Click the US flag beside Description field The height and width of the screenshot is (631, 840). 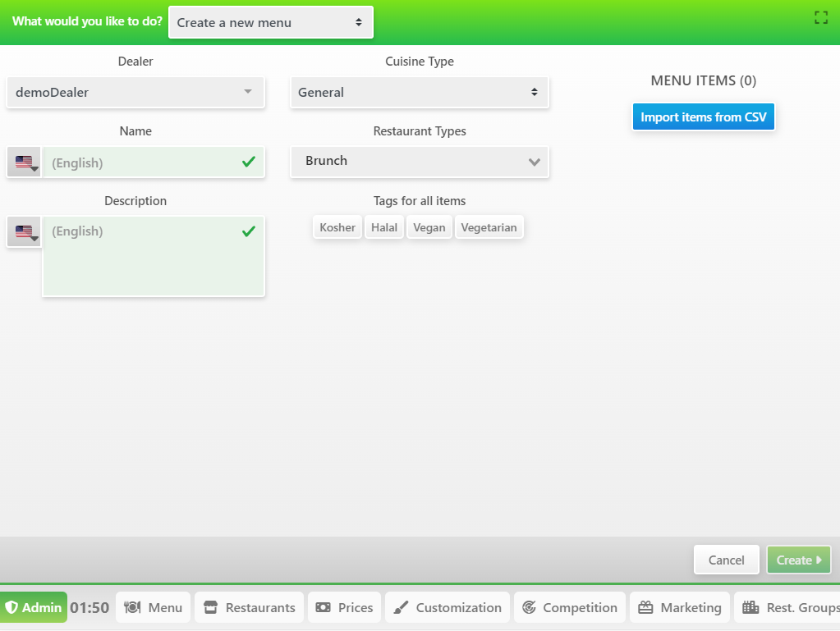click(x=25, y=231)
